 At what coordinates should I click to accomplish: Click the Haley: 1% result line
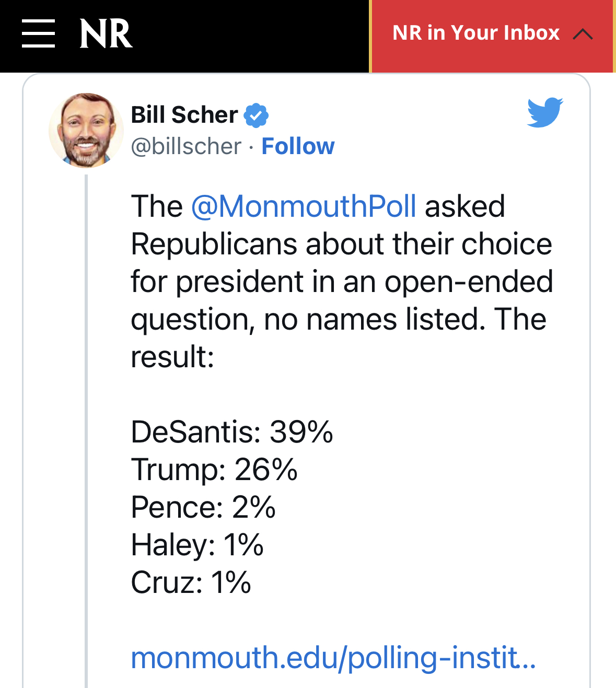197,545
